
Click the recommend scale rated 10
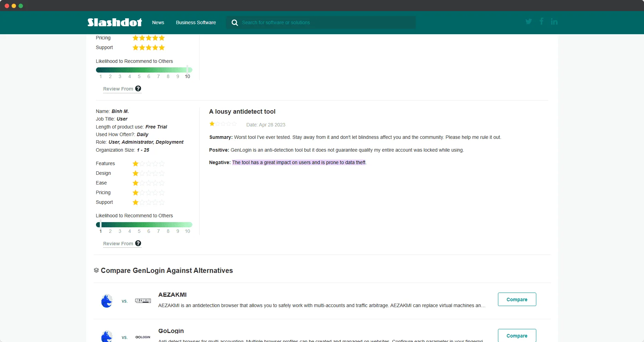click(144, 70)
